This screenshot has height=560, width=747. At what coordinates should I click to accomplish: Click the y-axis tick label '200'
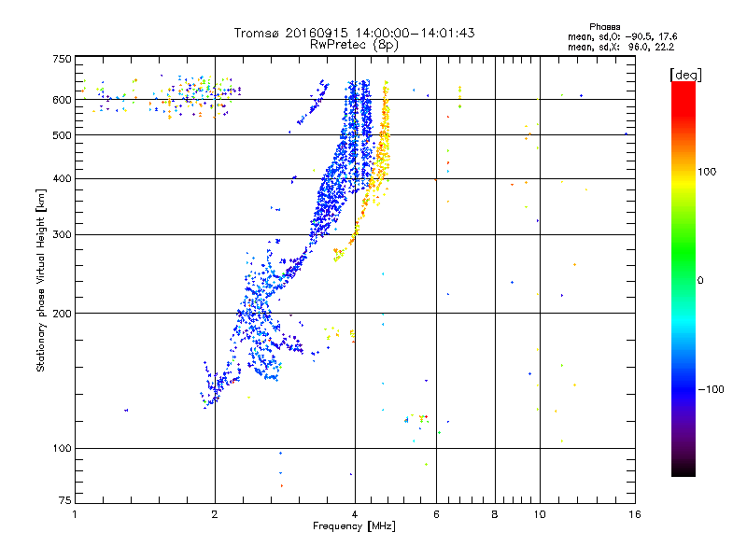(x=62, y=314)
